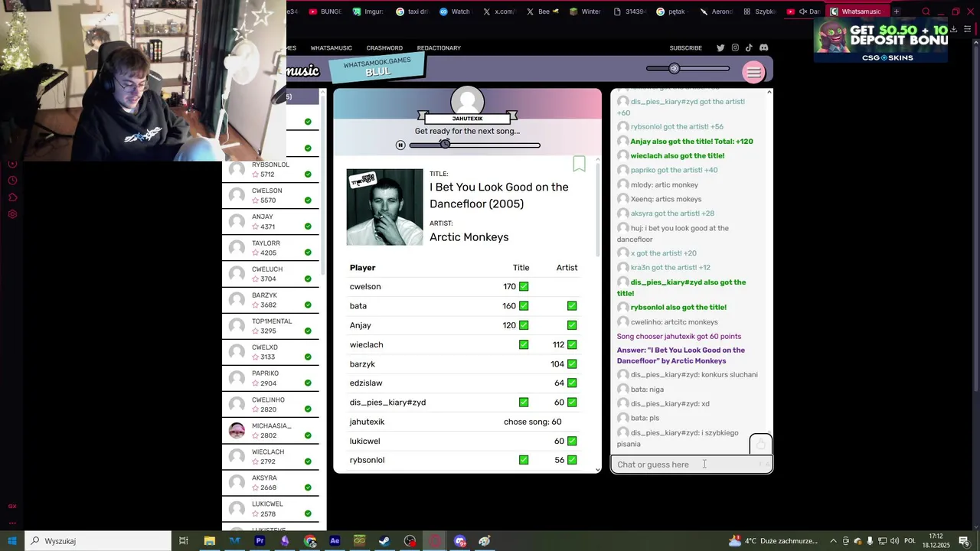
Task: Open the TikTok social link icon
Action: [x=749, y=47]
